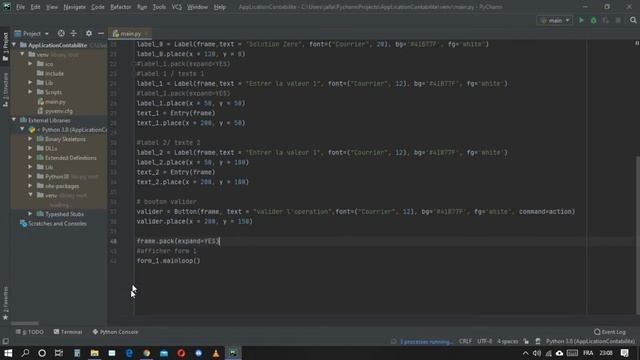Toggle read-only lock icon in status bar
The width and height of the screenshot is (640, 360).
(526, 341)
